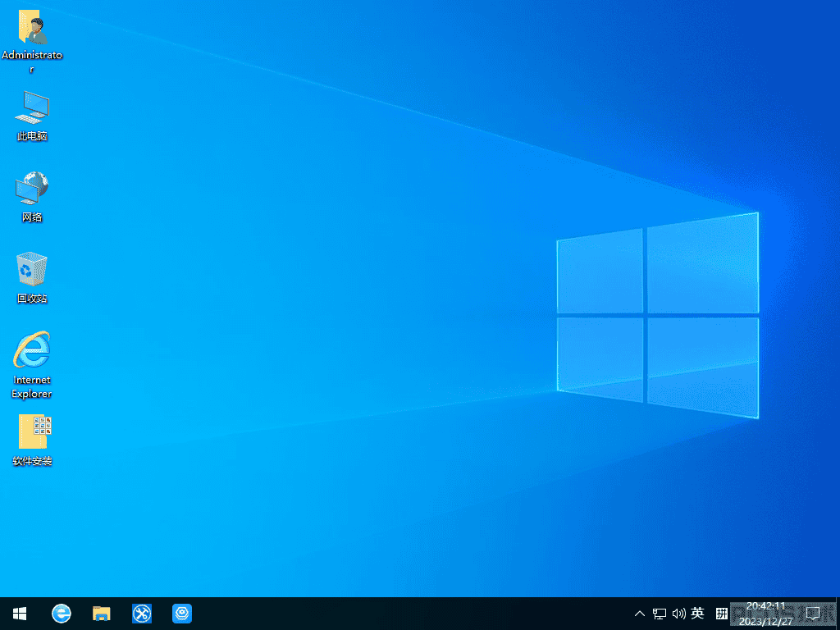This screenshot has height=630, width=840.
Task: Open the blue hexagon-nut taskbar app
Action: point(182,614)
